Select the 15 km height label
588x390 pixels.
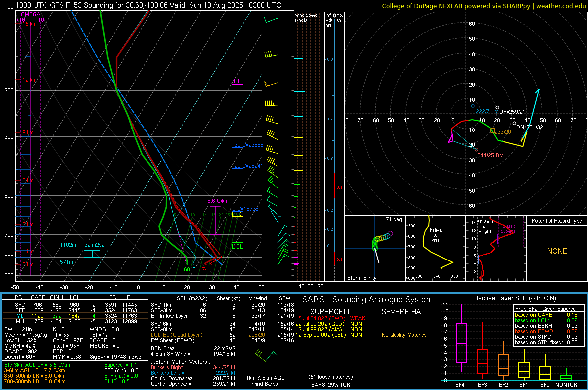pos(29,24)
